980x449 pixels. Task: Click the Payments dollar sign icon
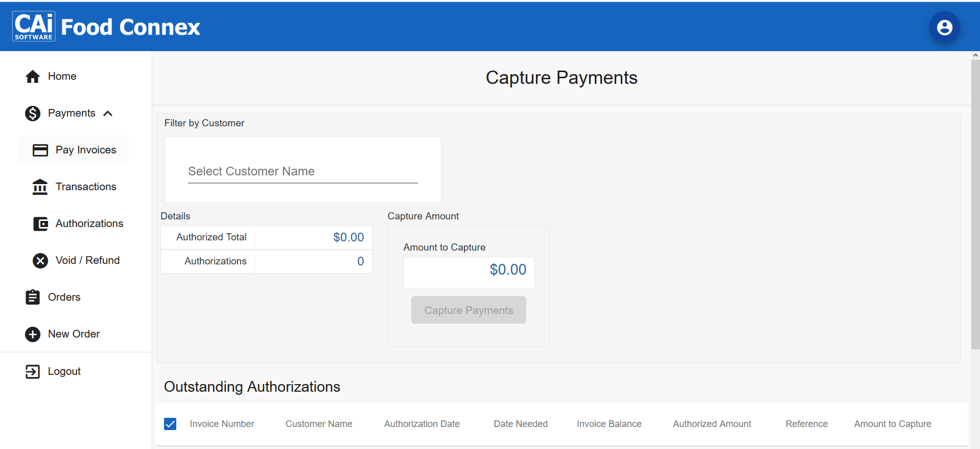[x=33, y=113]
